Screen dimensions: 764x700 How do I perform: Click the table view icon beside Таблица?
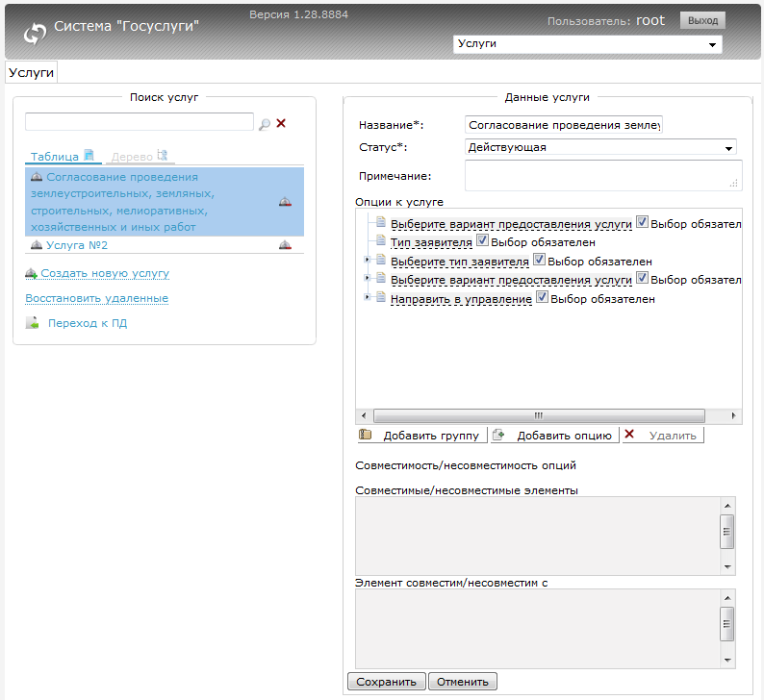pos(89,155)
